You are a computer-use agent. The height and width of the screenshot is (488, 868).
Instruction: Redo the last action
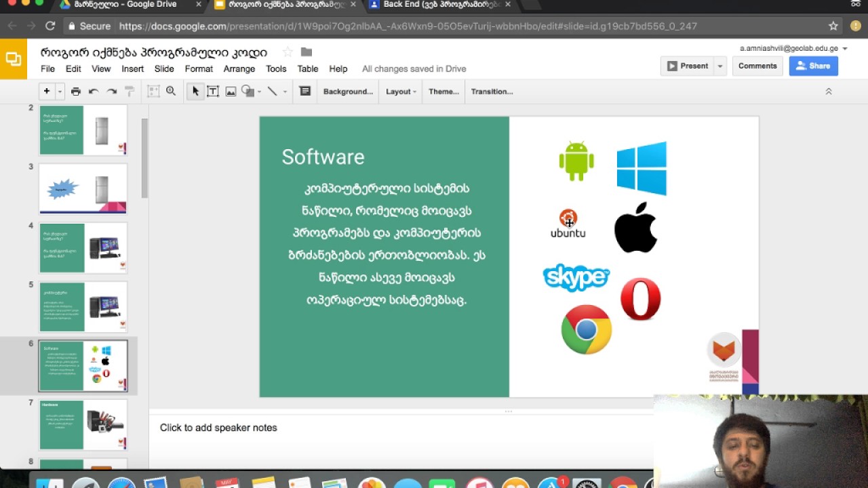[x=111, y=91]
